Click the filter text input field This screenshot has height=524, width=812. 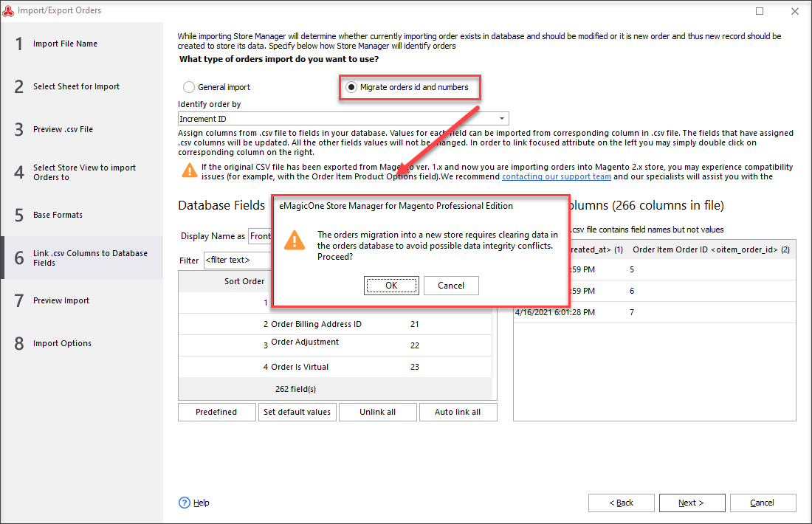click(238, 260)
